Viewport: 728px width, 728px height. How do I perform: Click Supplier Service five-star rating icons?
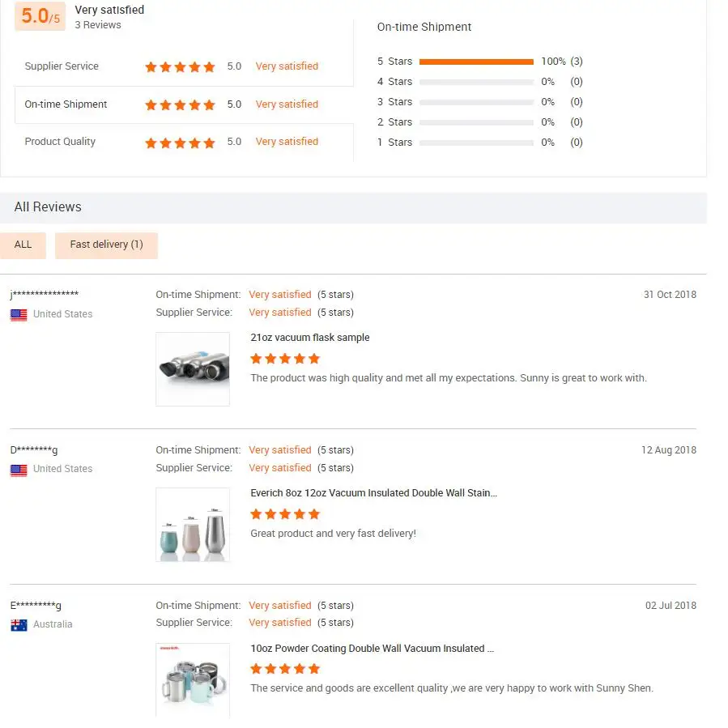pos(180,67)
